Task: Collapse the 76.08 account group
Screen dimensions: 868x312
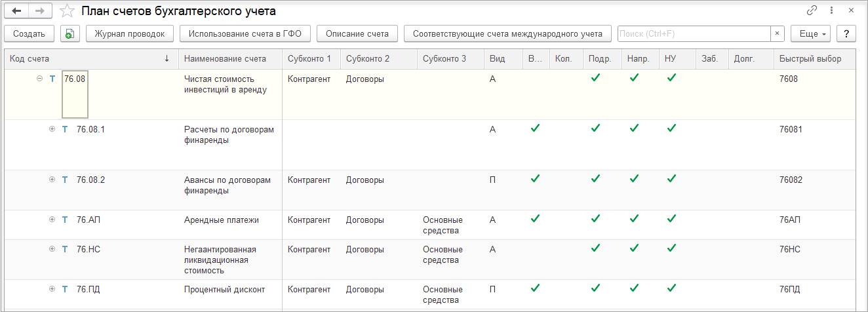Action: (39, 79)
